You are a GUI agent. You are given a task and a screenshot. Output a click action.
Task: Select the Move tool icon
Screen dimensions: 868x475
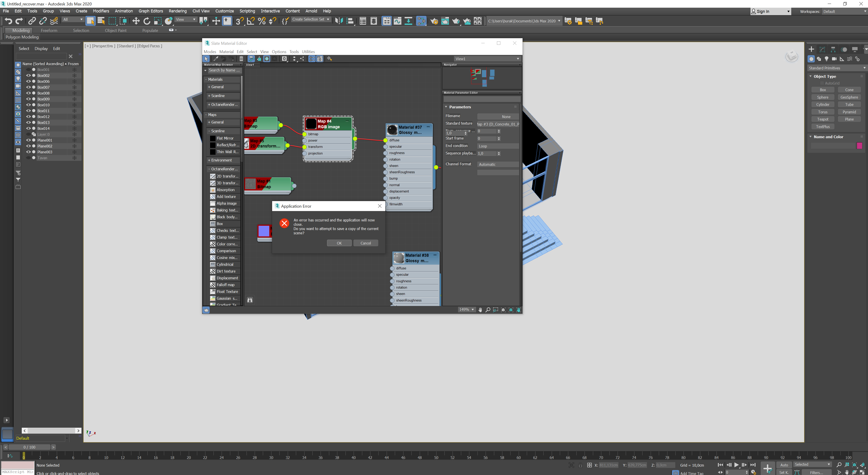tap(136, 21)
